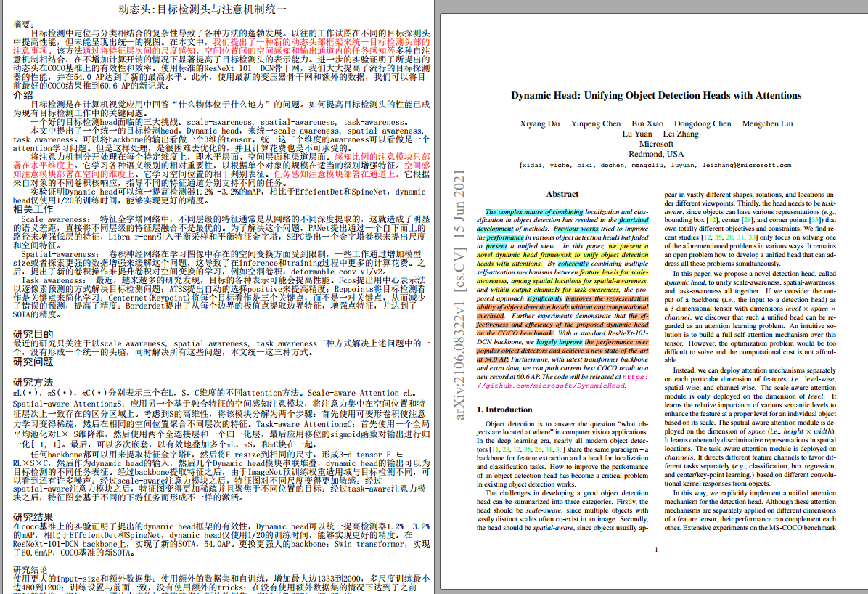The image size is (868, 594).
Task: Open citation [12] after bounding box
Action: 712,220
